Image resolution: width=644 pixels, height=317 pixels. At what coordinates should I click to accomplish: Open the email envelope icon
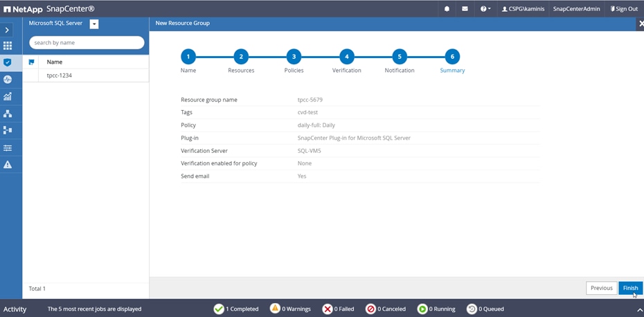[x=465, y=8]
